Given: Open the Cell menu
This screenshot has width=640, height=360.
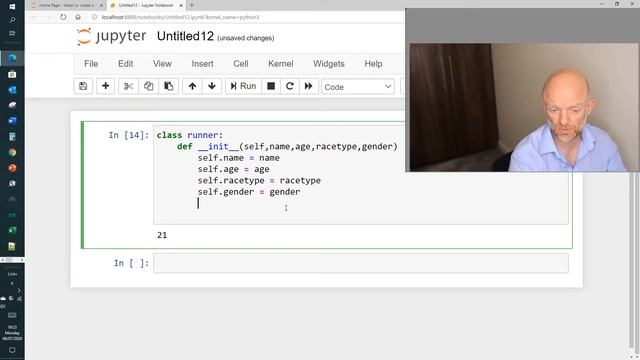Looking at the screenshot, I should click(241, 64).
